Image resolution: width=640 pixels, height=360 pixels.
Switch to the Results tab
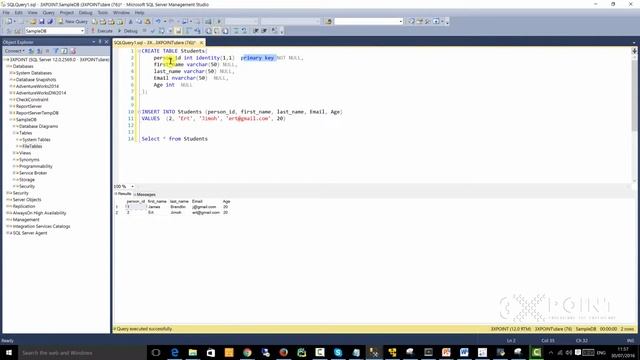pos(123,194)
